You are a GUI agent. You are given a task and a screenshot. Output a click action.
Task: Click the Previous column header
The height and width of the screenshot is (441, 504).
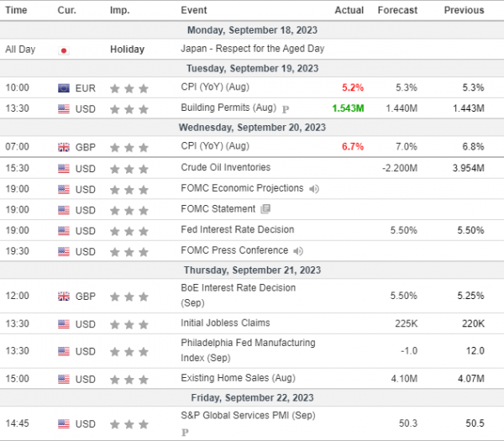[x=464, y=10]
